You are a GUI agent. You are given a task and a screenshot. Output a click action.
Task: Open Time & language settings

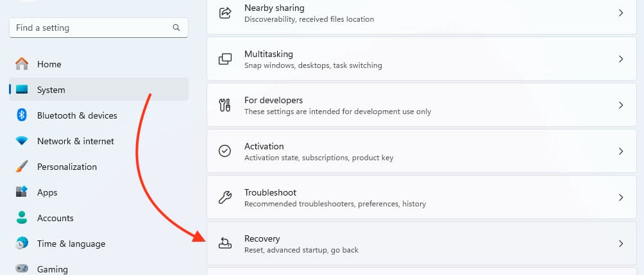point(71,244)
